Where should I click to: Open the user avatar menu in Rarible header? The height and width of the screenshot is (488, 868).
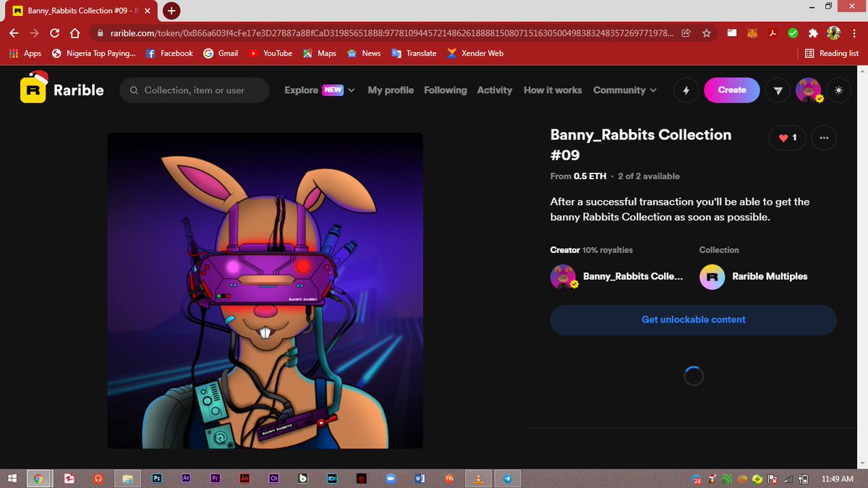pyautogui.click(x=808, y=90)
